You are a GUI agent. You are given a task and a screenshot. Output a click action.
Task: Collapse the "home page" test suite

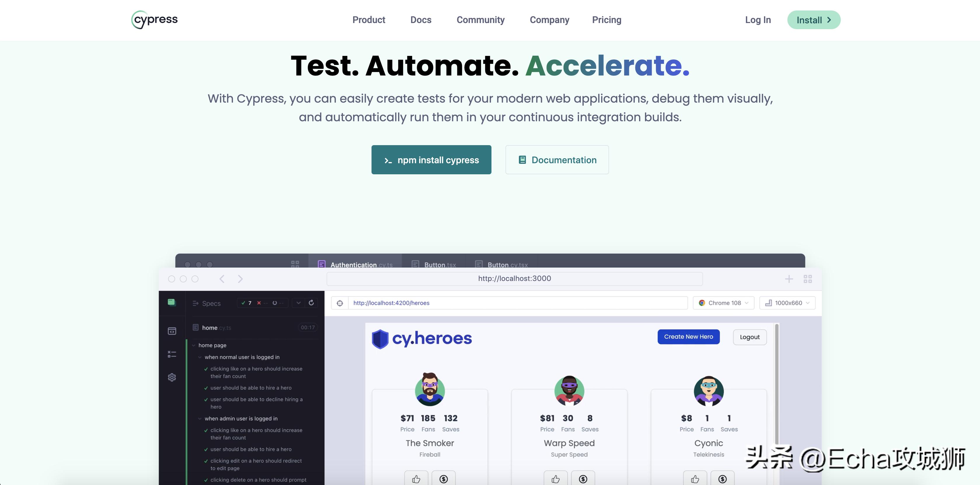pyautogui.click(x=194, y=345)
